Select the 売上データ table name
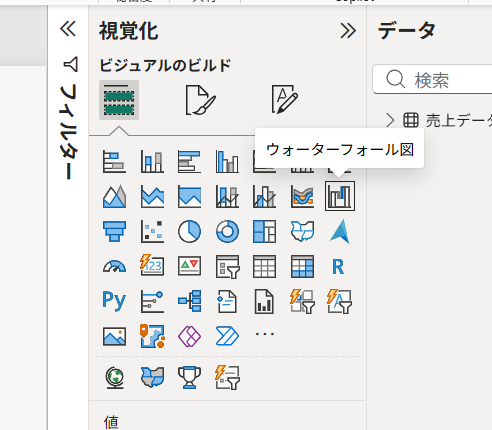492x430 pixels. [x=459, y=120]
